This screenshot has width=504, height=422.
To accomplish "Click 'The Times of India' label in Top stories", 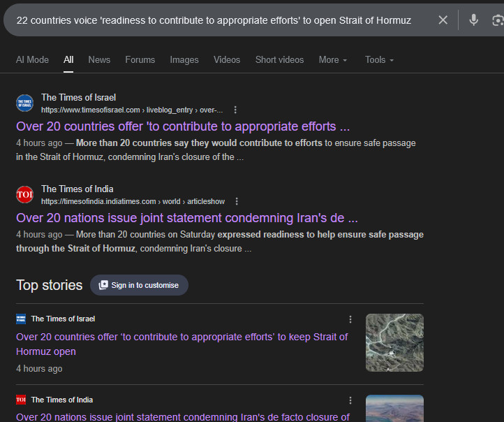I will click(x=62, y=400).
